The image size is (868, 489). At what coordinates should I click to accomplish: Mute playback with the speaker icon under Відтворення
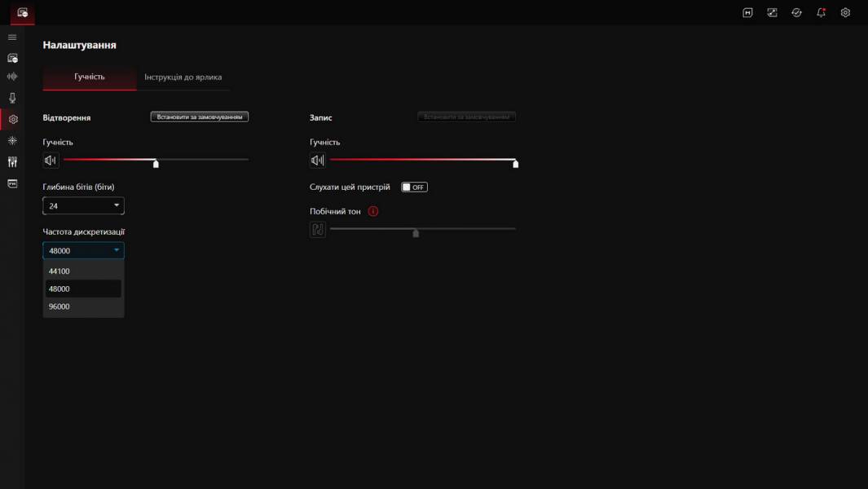[x=51, y=161]
